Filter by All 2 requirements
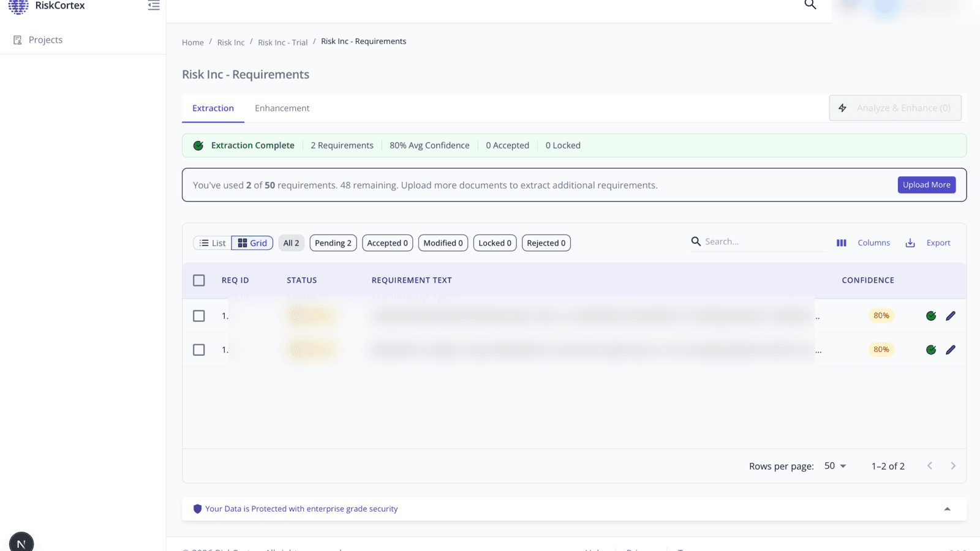This screenshot has height=551, width=980. (x=291, y=243)
